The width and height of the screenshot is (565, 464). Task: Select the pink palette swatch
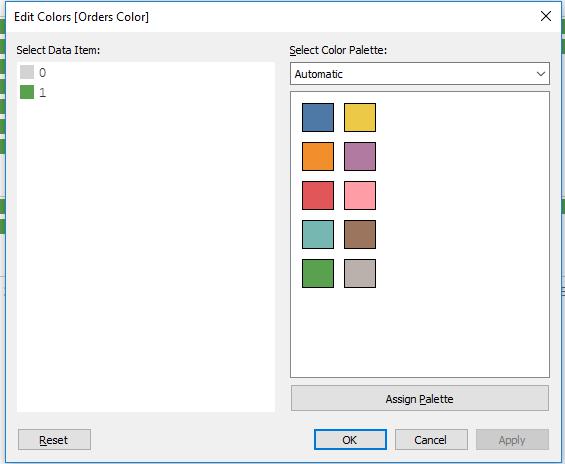click(360, 195)
